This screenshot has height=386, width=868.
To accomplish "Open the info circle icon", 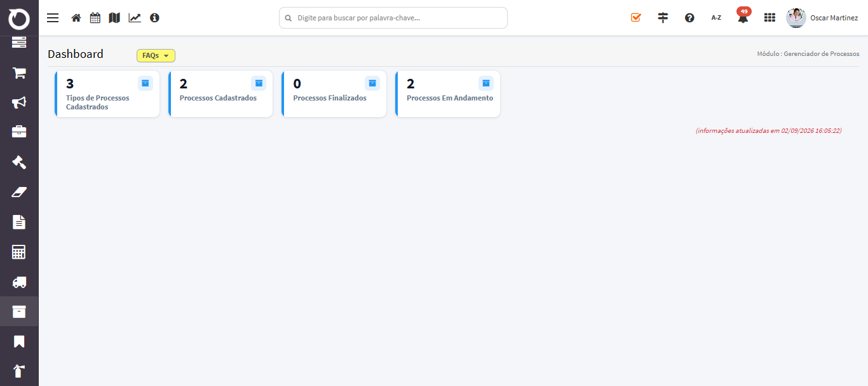I will pos(154,18).
